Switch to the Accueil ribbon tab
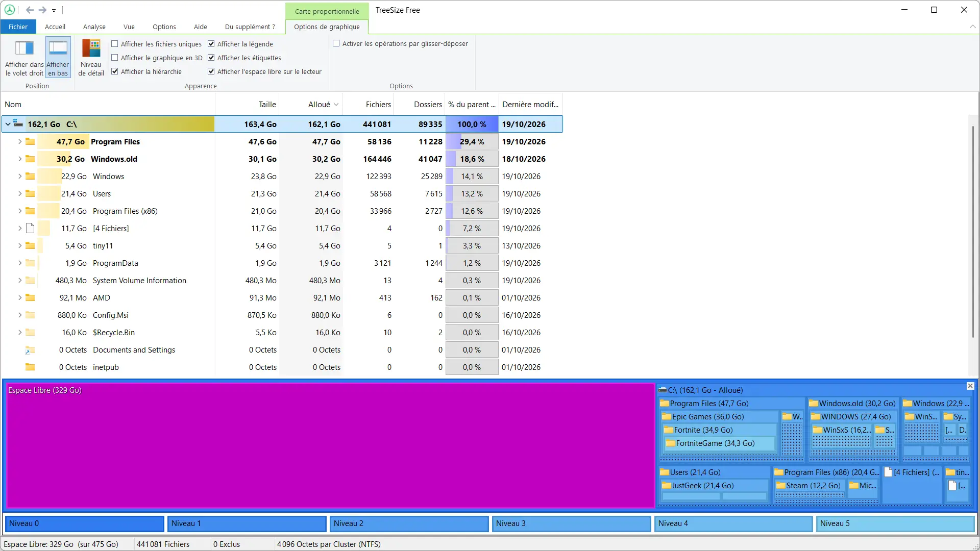The height and width of the screenshot is (551, 980). [x=55, y=27]
